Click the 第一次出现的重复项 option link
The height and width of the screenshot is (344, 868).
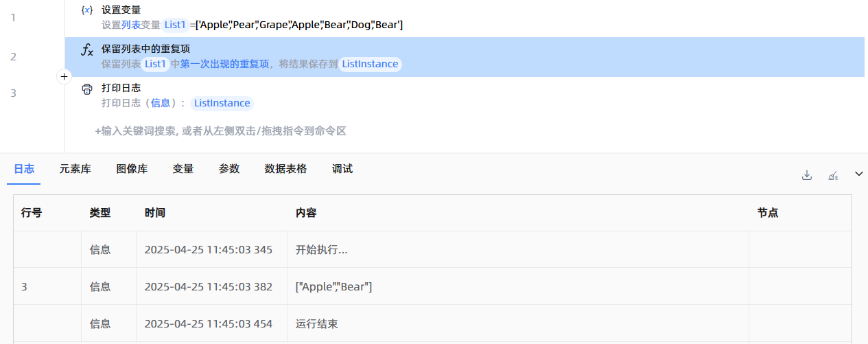pyautogui.click(x=225, y=64)
